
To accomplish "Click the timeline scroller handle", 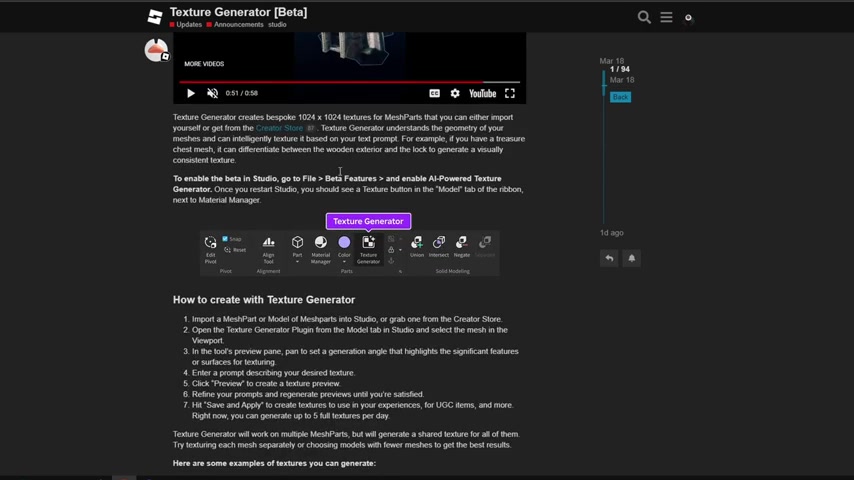I will (x=603, y=83).
